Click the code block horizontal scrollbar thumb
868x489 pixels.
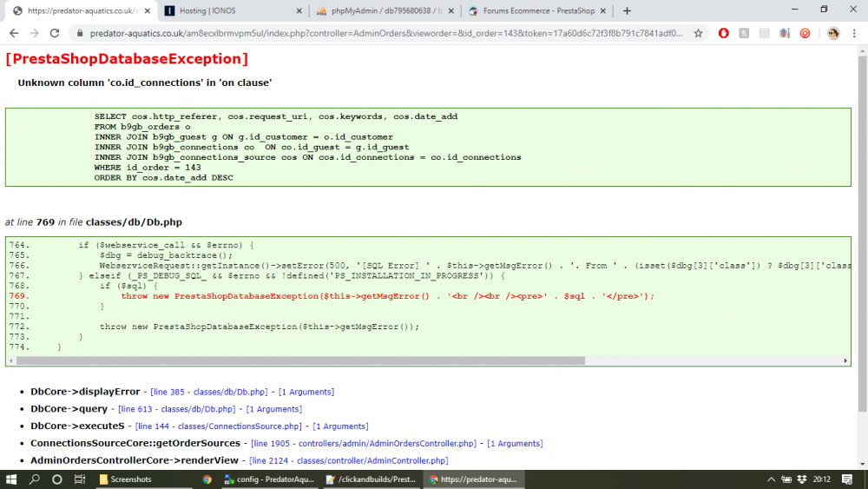point(300,360)
